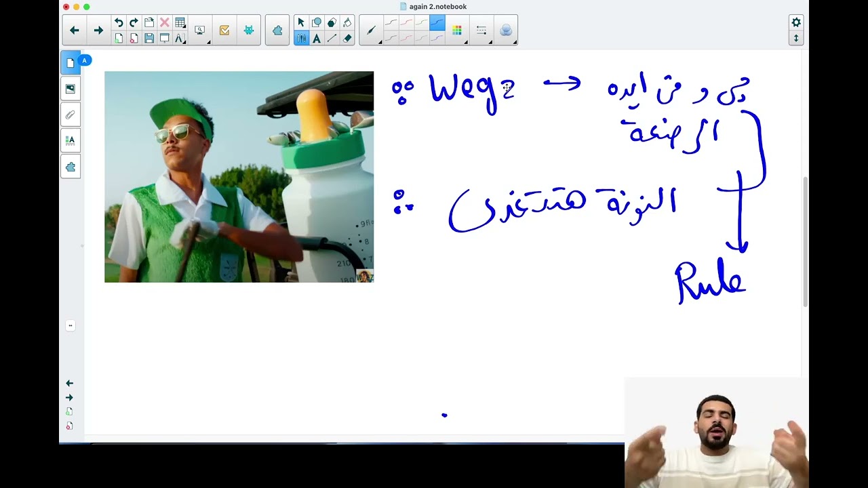This screenshot has height=488, width=868.
Task: Pick the bottom-row black pen style
Action: pos(391,38)
